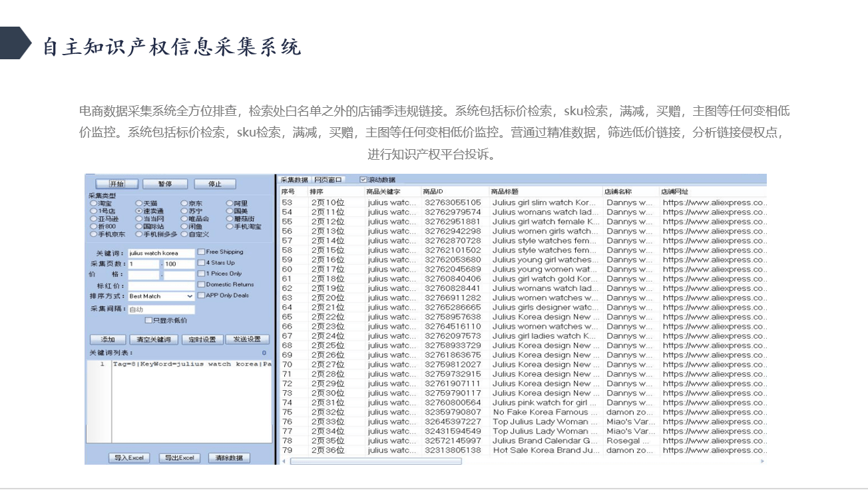The image size is (868, 490).
Task: Click the 关键词 keyword input field
Action: [x=161, y=254]
